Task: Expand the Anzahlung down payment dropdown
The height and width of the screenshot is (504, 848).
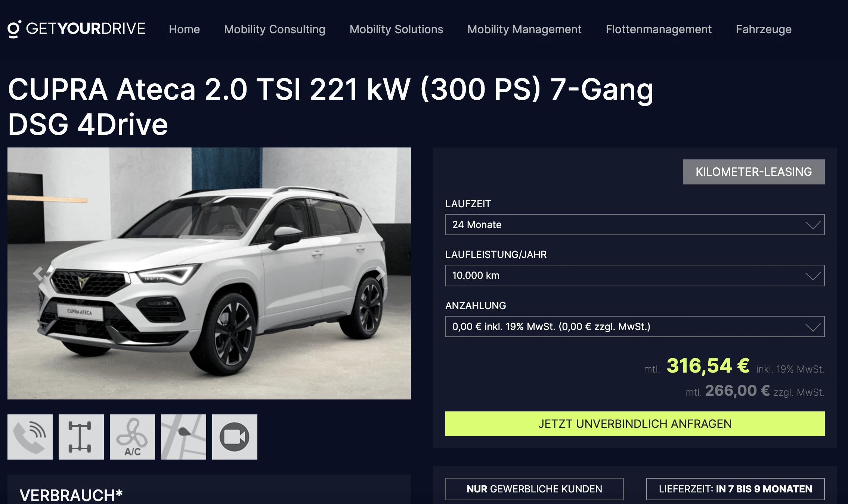Action: coord(635,327)
